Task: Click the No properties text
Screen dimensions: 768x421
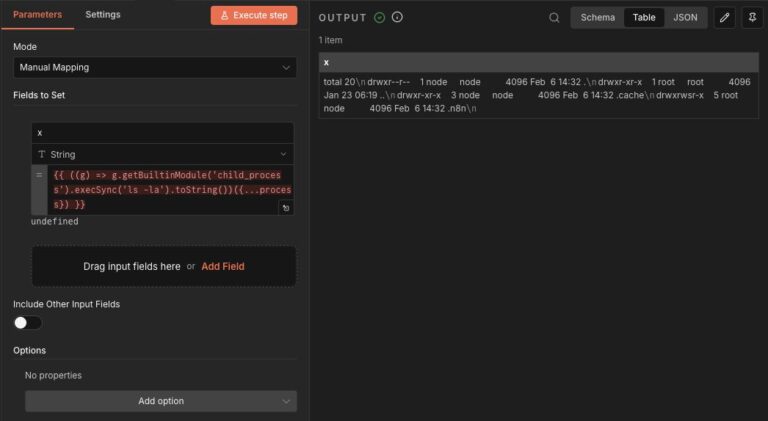Action: tap(53, 375)
